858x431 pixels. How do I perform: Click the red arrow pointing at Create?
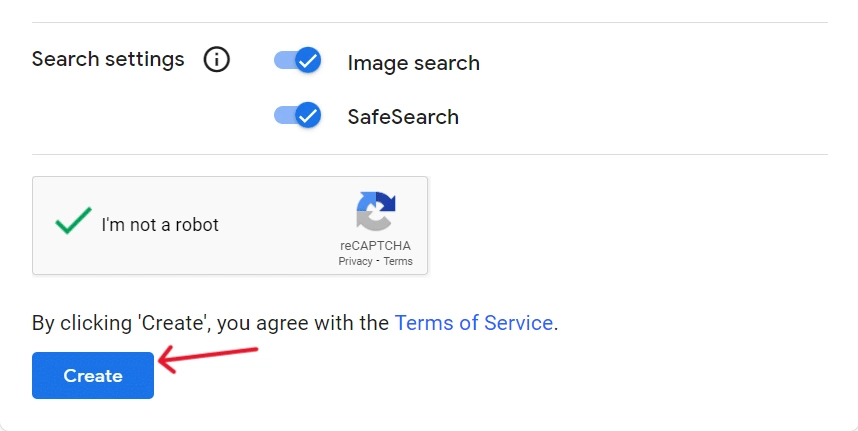(x=208, y=358)
